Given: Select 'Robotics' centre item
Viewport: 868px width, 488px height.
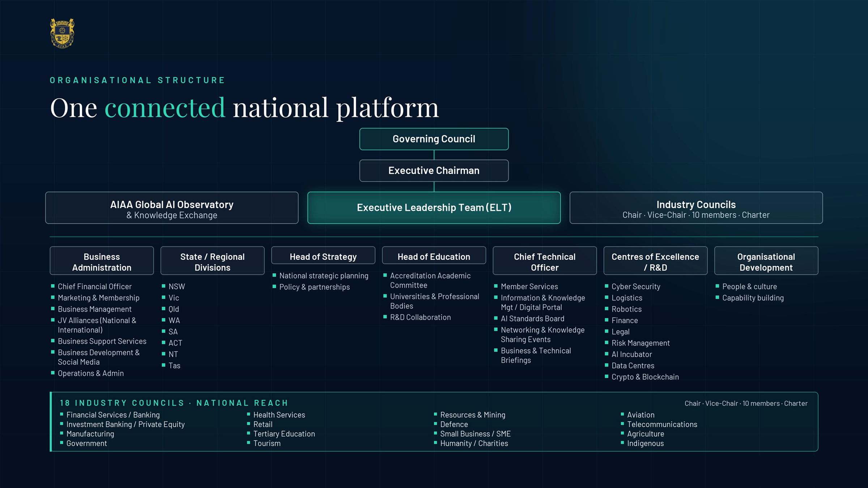Looking at the screenshot, I should 627,309.
